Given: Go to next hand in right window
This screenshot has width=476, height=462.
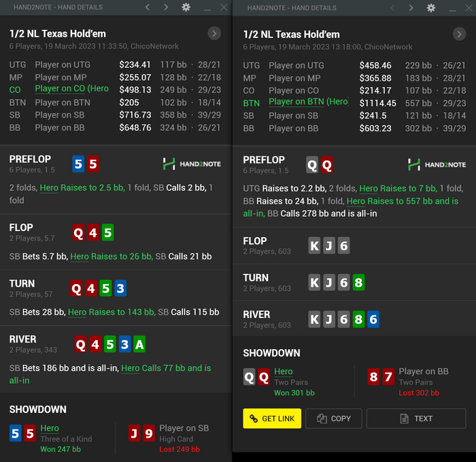Looking at the screenshot, I should pyautogui.click(x=411, y=8).
